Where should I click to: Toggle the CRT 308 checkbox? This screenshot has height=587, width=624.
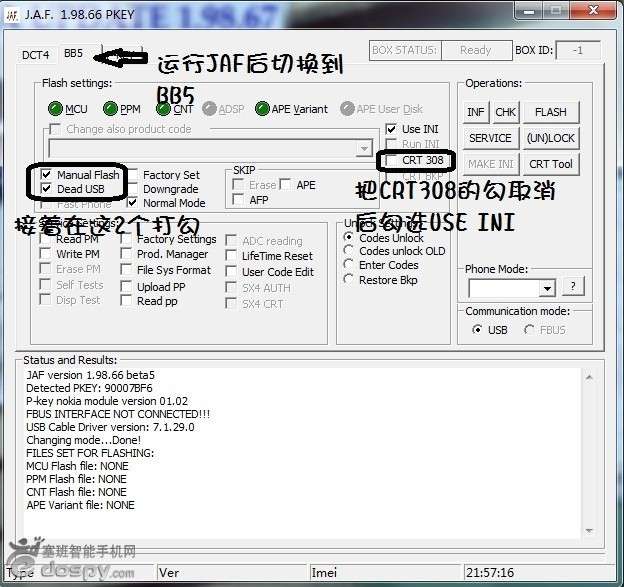pos(391,160)
